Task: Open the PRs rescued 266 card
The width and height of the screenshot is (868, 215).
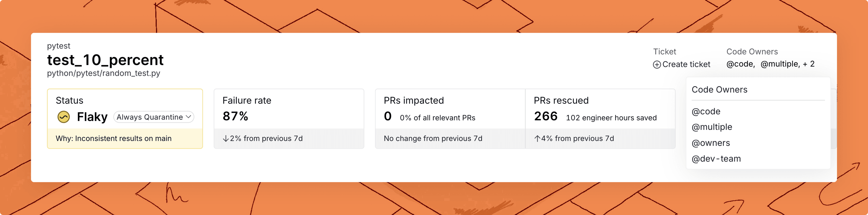Action: coord(600,119)
